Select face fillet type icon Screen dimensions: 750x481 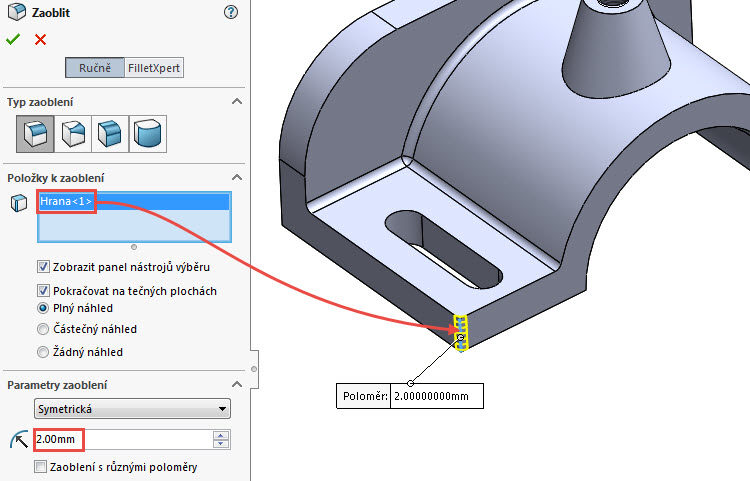[x=110, y=134]
